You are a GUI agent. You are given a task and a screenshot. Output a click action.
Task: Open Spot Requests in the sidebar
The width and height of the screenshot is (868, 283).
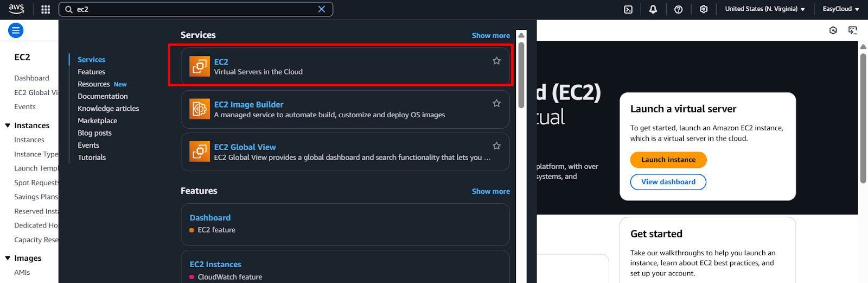click(36, 183)
